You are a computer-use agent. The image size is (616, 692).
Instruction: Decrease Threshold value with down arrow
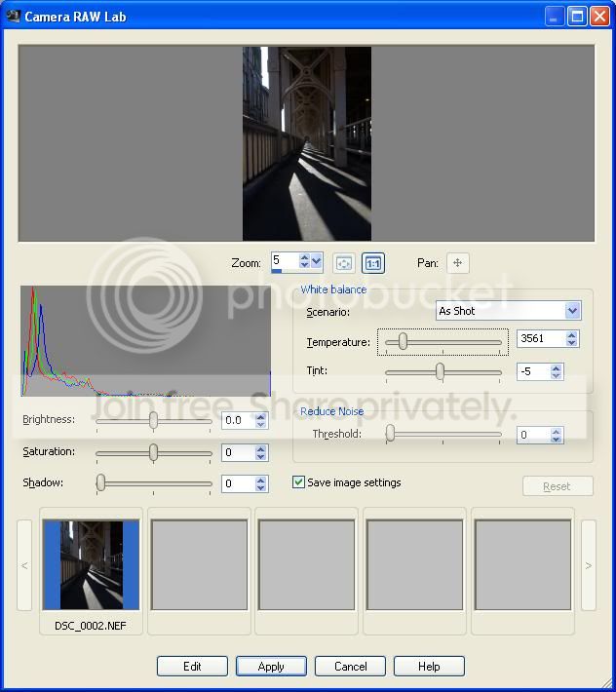pyautogui.click(x=556, y=439)
